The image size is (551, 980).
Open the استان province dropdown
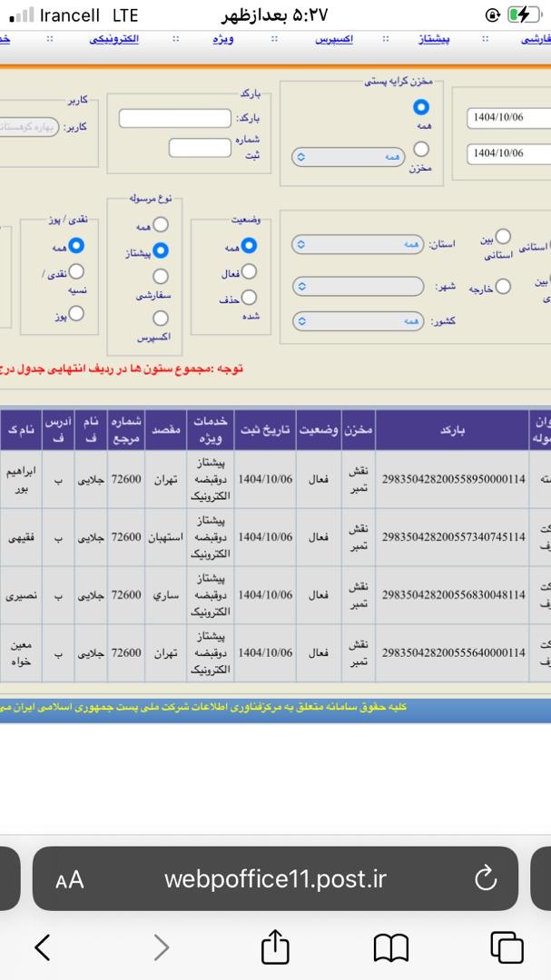tap(358, 245)
